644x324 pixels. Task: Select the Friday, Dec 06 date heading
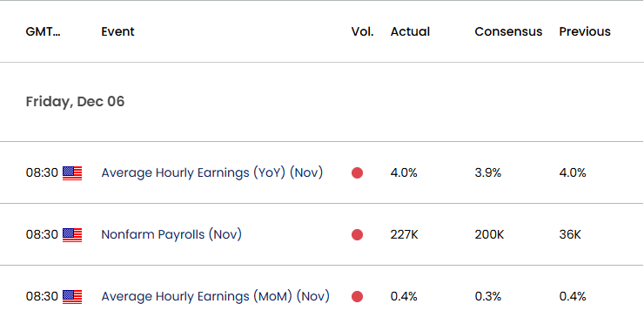tap(75, 102)
